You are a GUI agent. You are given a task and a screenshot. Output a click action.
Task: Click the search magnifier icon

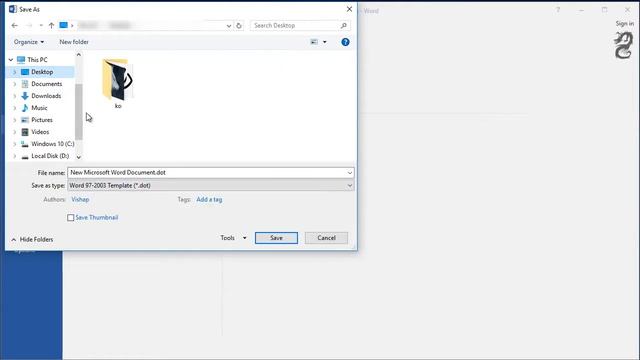click(344, 25)
